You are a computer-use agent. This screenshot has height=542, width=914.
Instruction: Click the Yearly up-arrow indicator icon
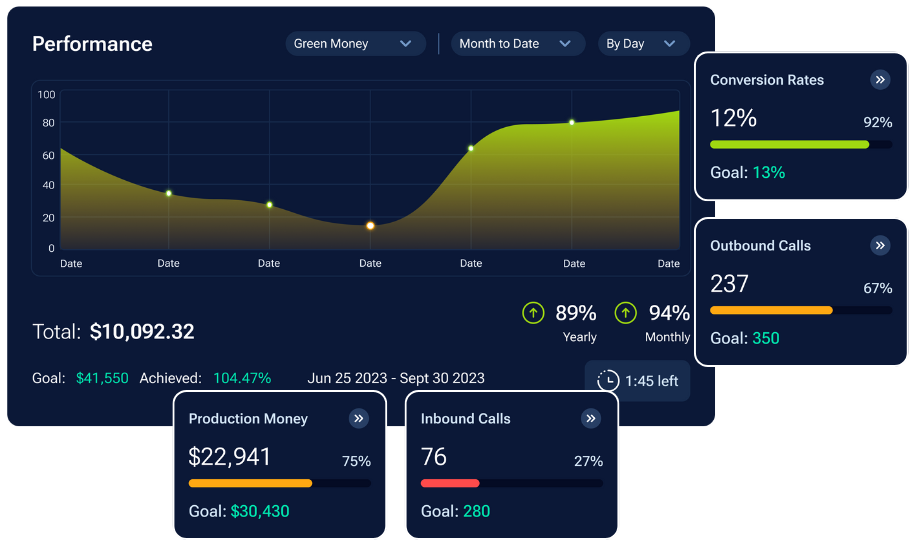coord(534,313)
